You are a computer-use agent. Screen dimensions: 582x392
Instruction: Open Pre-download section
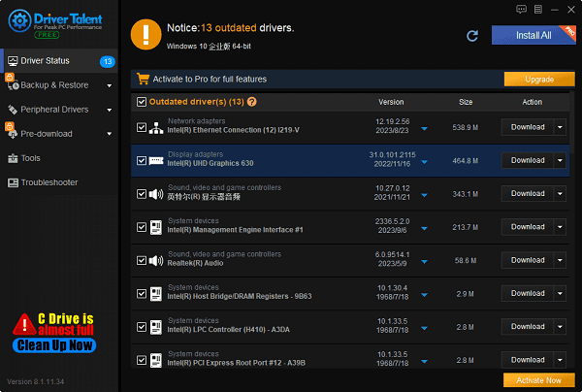59,134
